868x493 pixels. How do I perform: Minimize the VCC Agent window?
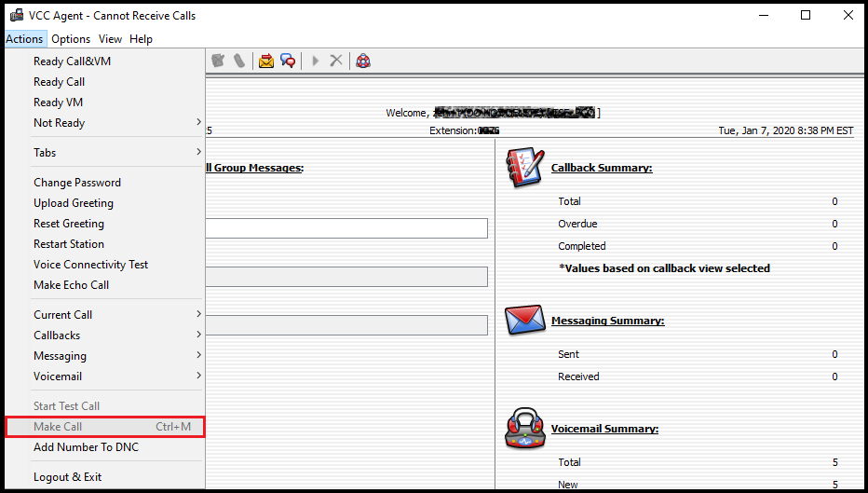pos(764,16)
